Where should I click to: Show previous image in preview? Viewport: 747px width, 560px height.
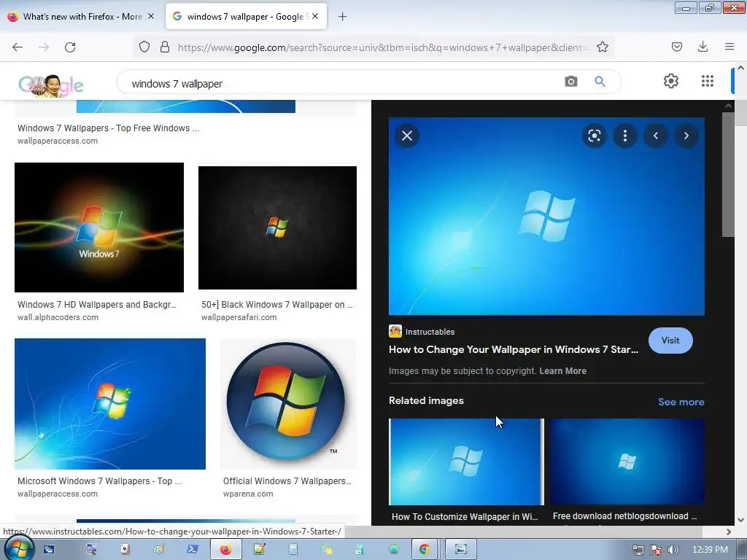[656, 136]
